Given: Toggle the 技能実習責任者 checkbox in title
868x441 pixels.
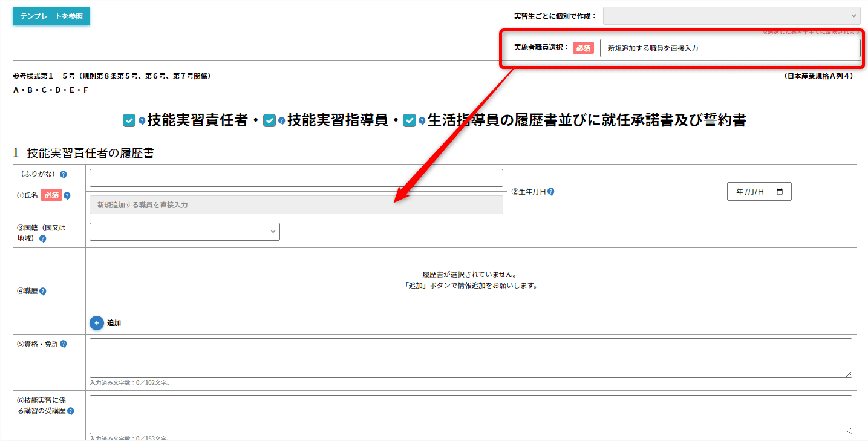Looking at the screenshot, I should pos(129,120).
